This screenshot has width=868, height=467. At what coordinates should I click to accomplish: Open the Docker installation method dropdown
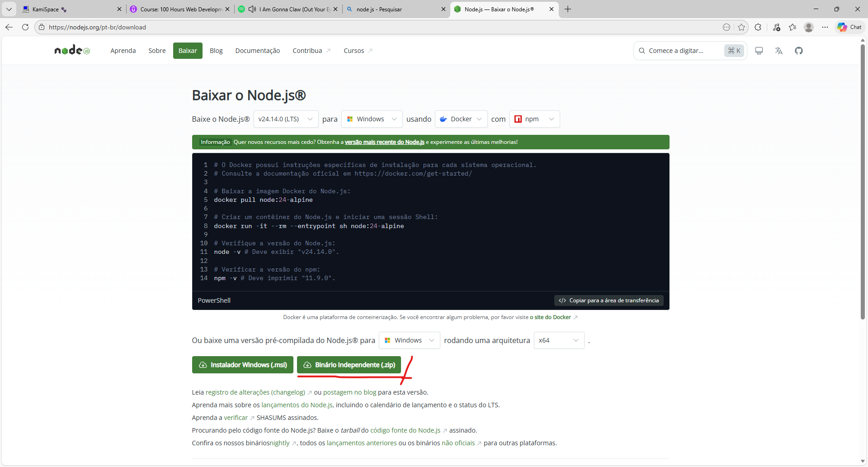click(x=461, y=119)
